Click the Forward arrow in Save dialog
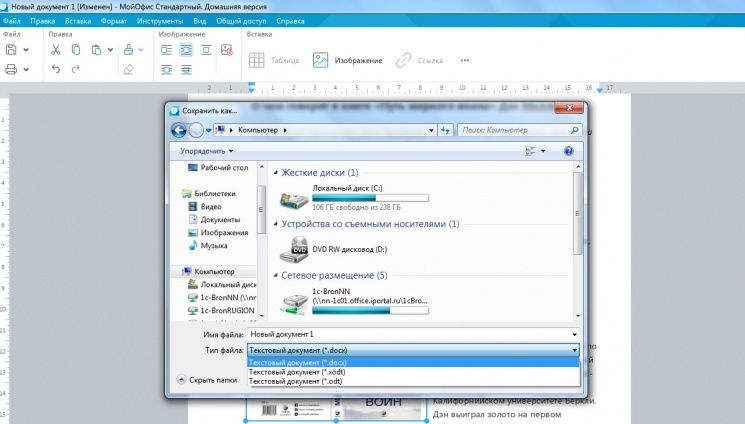This screenshot has height=424, width=745. pyautogui.click(x=196, y=130)
